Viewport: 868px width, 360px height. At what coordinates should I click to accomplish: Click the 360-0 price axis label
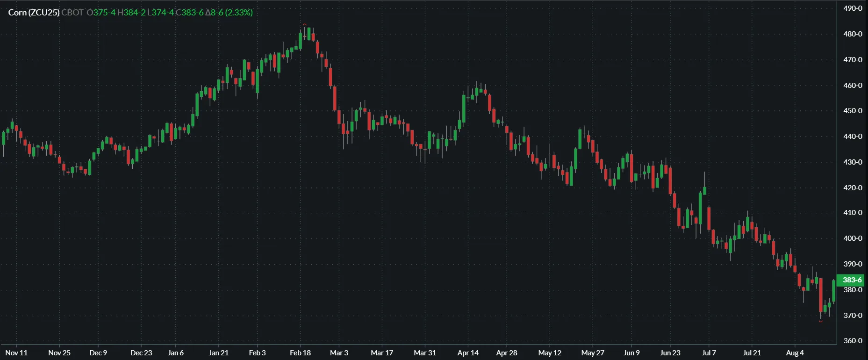coord(853,341)
